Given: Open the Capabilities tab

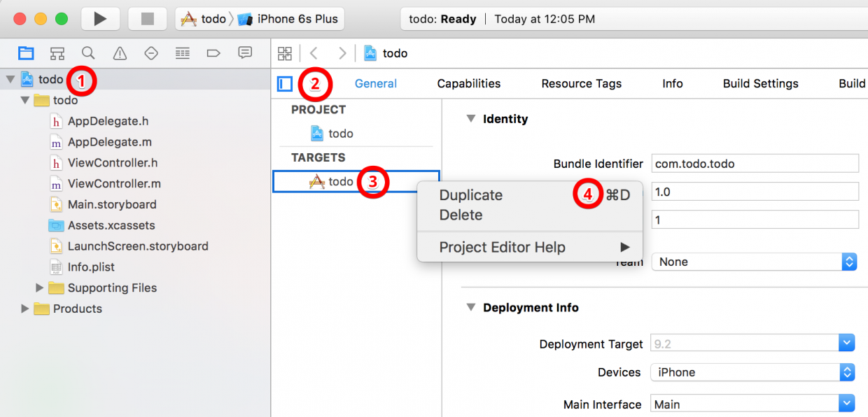Looking at the screenshot, I should click(x=468, y=83).
